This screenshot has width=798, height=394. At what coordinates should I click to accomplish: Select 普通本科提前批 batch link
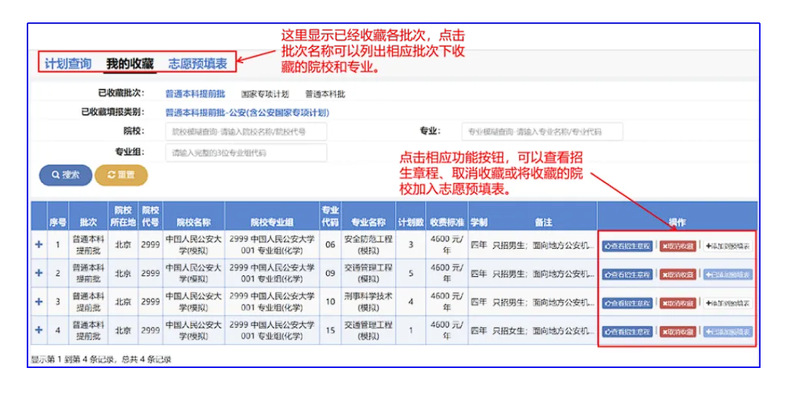195,94
